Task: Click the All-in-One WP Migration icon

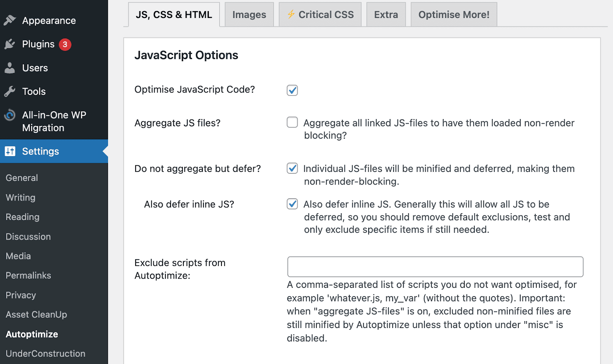Action: (10, 115)
